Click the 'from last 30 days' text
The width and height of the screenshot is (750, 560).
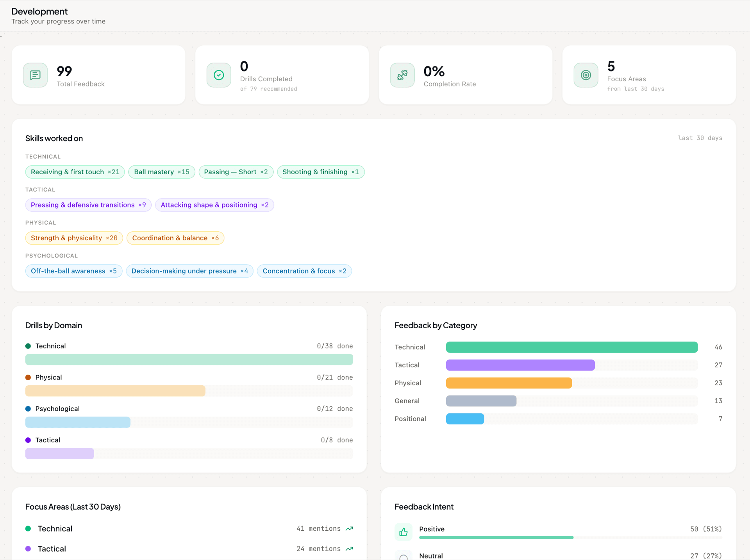pyautogui.click(x=636, y=89)
